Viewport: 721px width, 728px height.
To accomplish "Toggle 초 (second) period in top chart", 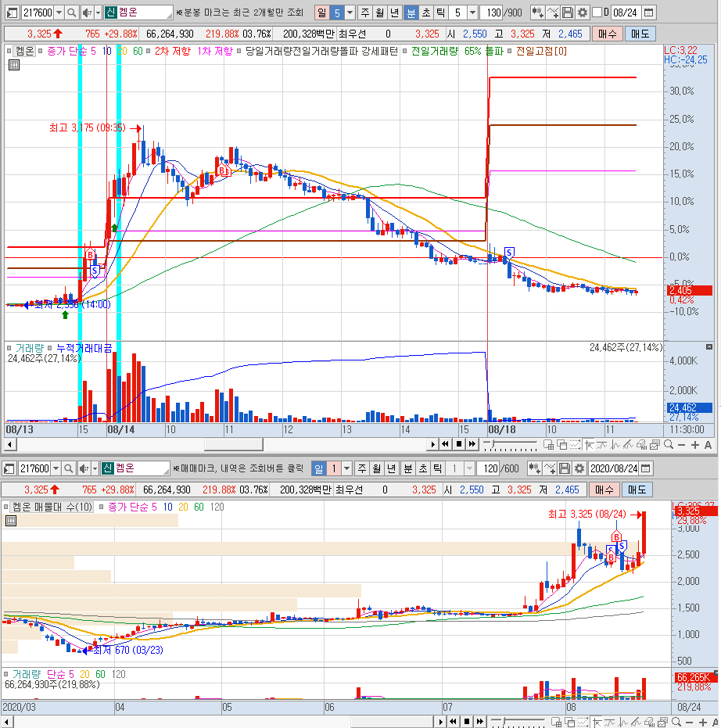I will tap(425, 13).
